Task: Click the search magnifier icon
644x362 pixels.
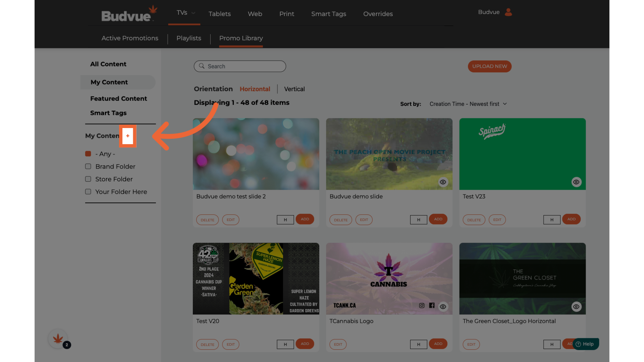Action: pos(202,66)
